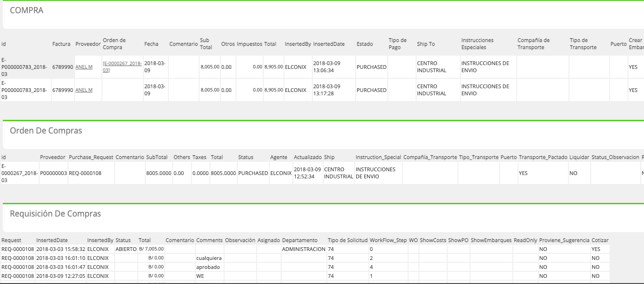Viewport: 644px width, 284px height.
Task: Select the 'Compañía de Transporte' column header
Action: coord(534,44)
